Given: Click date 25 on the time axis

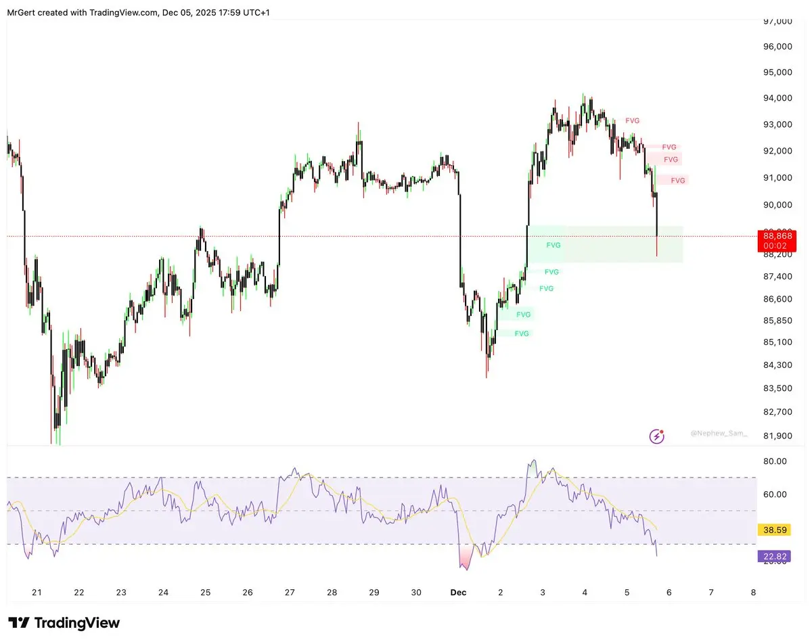Looking at the screenshot, I should click(x=205, y=592).
